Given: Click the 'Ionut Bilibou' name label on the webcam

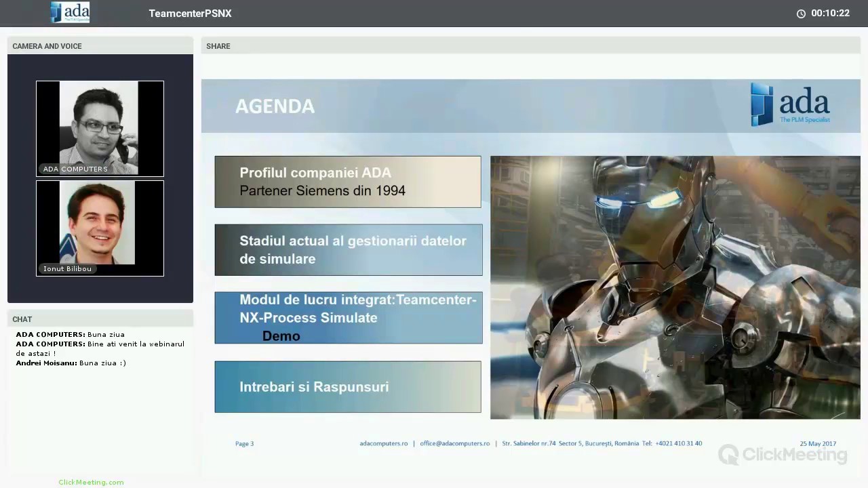Looking at the screenshot, I should (67, 268).
